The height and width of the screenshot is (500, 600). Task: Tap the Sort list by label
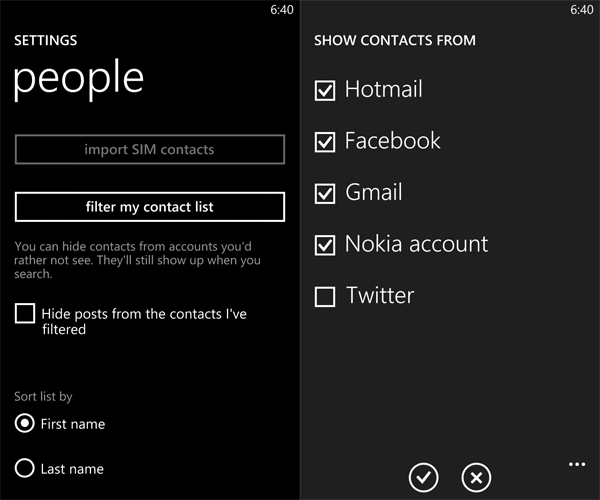(x=43, y=397)
